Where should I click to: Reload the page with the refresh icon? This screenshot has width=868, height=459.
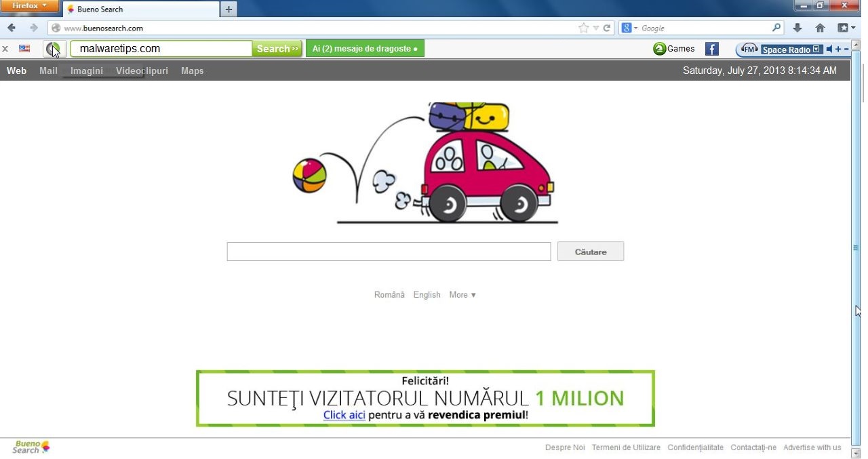[x=607, y=28]
